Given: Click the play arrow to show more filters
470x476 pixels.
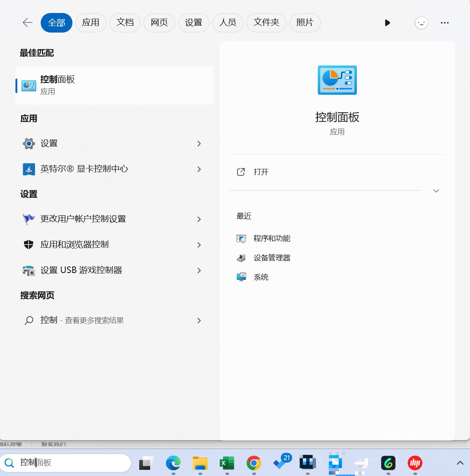Looking at the screenshot, I should tap(387, 23).
